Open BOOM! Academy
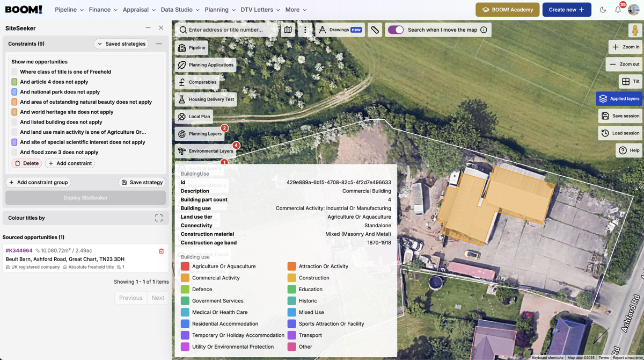This screenshot has height=360, width=644. click(507, 10)
